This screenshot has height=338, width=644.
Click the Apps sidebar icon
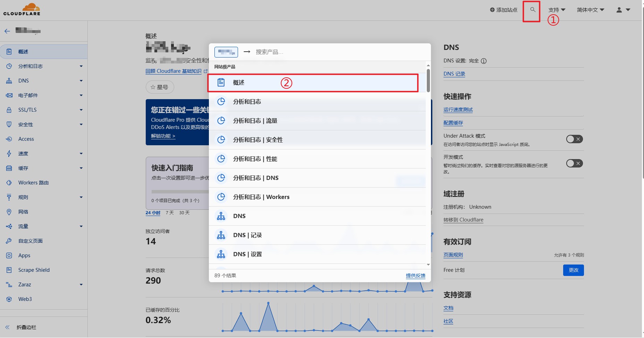[9, 255]
